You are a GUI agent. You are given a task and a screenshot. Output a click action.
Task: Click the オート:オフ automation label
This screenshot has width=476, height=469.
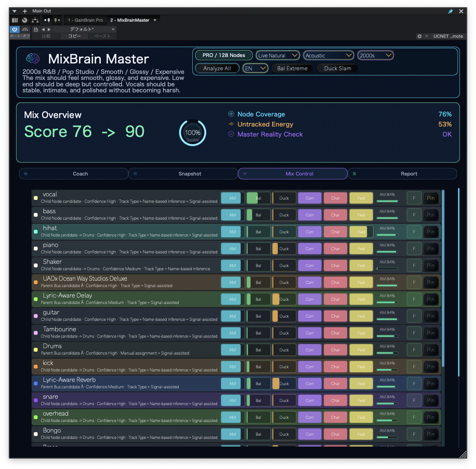tap(20, 36)
